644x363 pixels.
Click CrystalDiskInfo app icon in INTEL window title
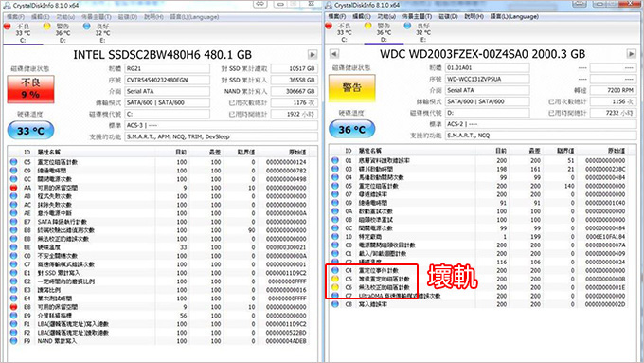click(7, 6)
